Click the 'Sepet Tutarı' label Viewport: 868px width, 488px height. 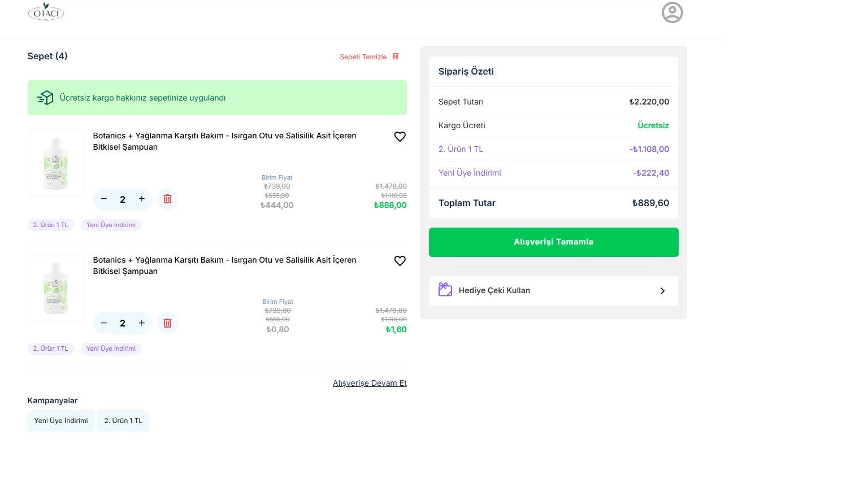point(461,102)
